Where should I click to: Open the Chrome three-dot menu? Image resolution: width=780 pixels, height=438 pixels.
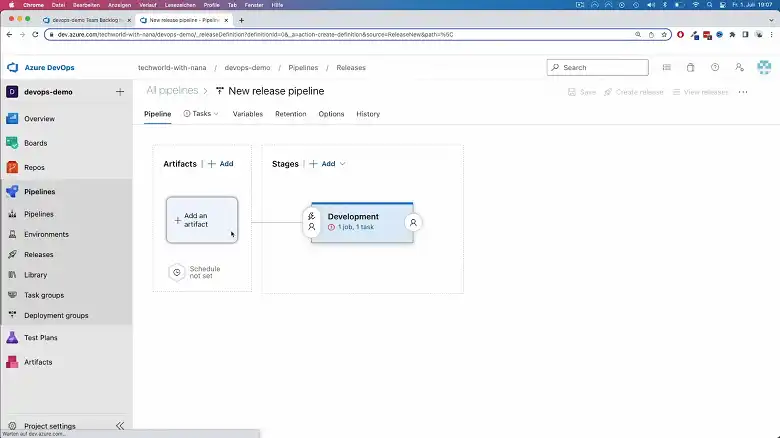click(x=771, y=35)
